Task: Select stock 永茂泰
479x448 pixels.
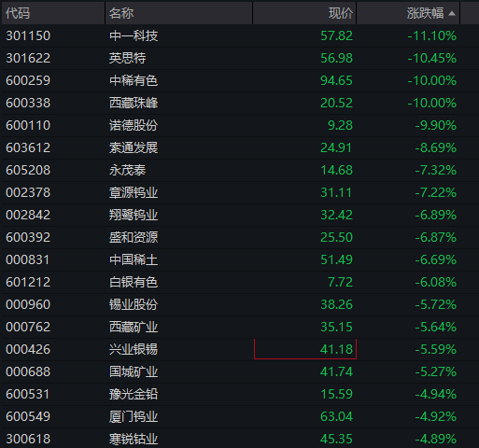Action: [x=127, y=170]
